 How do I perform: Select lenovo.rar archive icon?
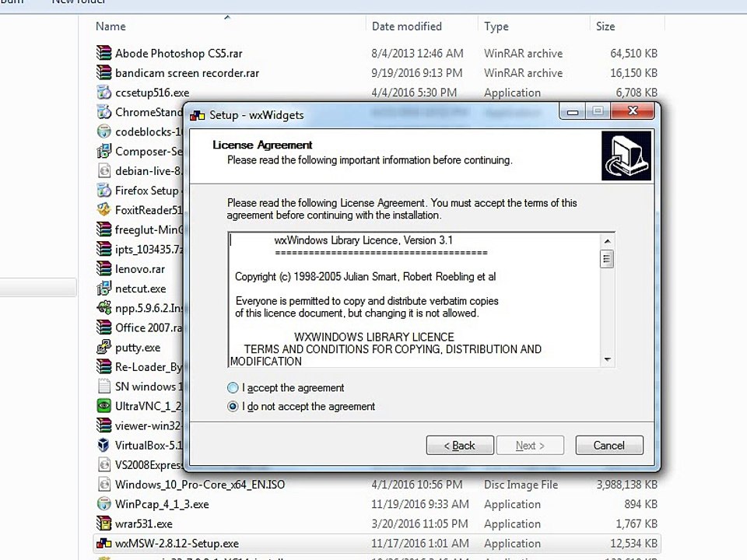pos(103,268)
